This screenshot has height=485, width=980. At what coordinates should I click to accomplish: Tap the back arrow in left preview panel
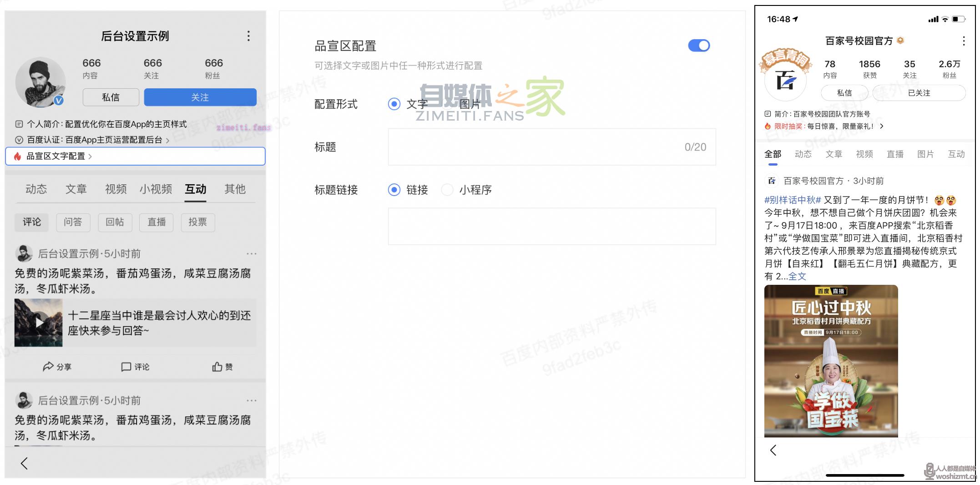(25, 463)
